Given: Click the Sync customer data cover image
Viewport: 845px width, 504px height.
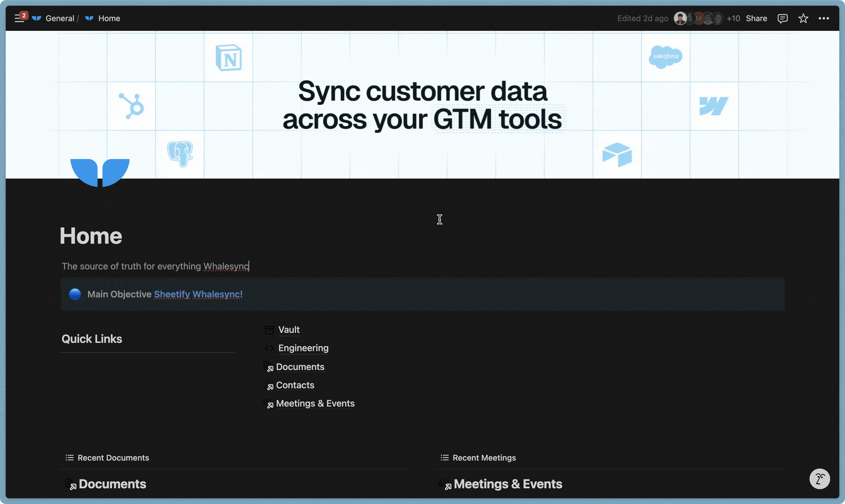Looking at the screenshot, I should pos(422,105).
